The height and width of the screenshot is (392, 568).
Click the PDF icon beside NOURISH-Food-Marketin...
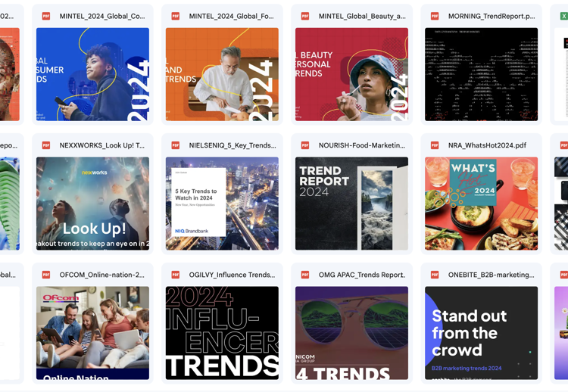tap(305, 145)
